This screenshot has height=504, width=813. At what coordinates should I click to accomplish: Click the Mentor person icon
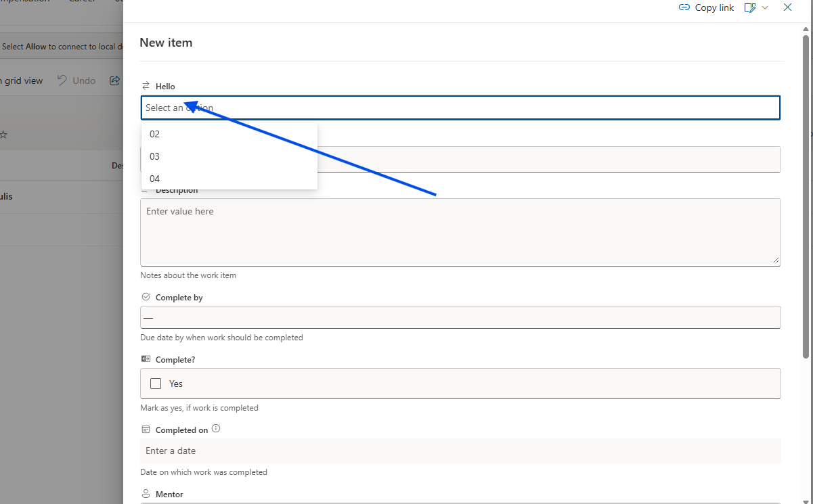[146, 494]
